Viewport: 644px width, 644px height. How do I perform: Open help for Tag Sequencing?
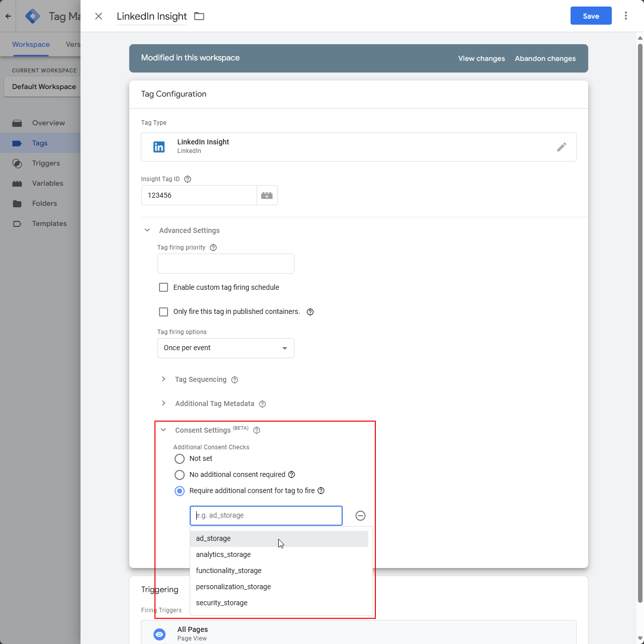click(x=234, y=380)
